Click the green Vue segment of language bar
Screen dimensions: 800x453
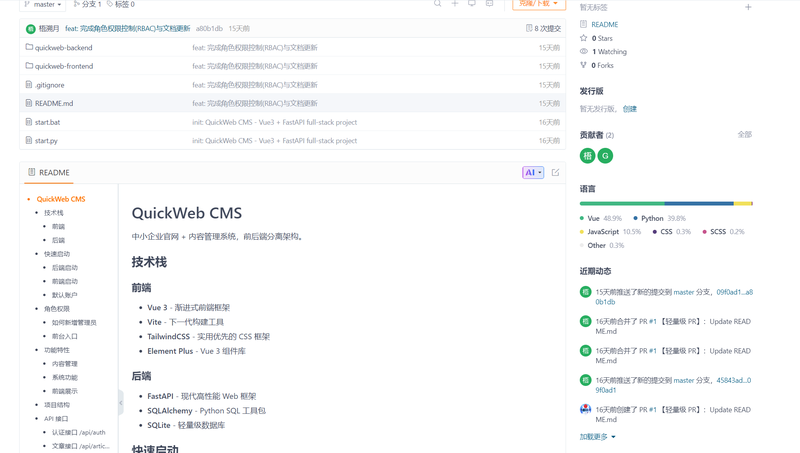click(x=622, y=204)
